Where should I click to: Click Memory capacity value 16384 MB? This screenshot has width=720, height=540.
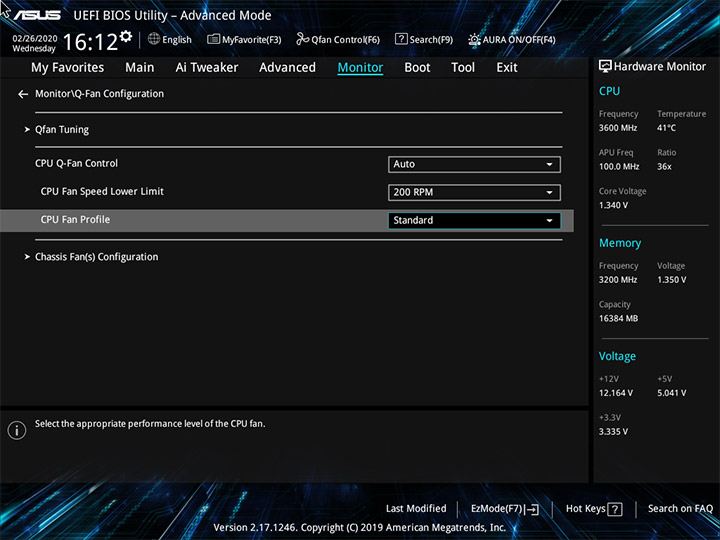619,318
